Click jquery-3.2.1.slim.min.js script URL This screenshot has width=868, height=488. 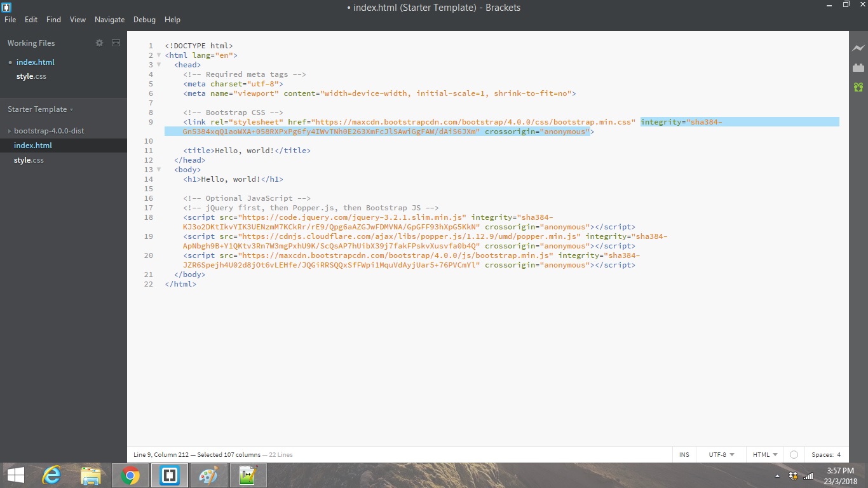(352, 217)
